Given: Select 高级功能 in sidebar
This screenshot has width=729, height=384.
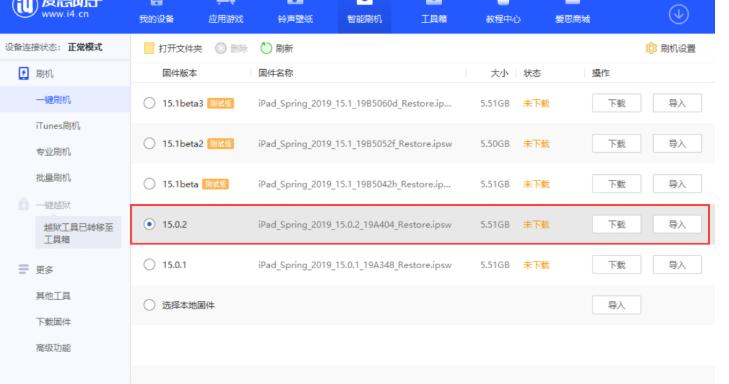Looking at the screenshot, I should tap(53, 348).
